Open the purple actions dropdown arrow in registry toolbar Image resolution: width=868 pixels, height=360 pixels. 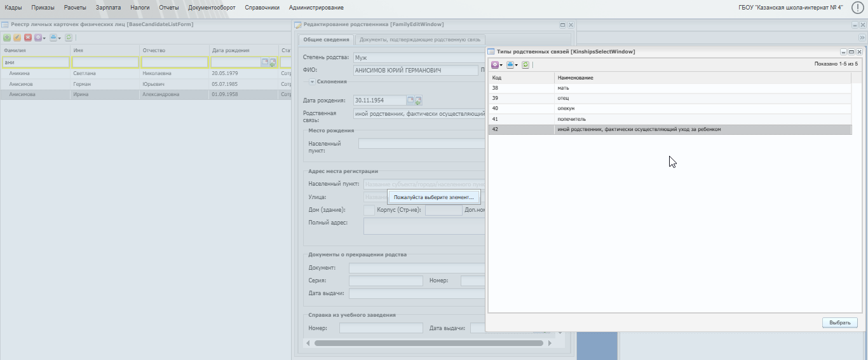pos(44,38)
